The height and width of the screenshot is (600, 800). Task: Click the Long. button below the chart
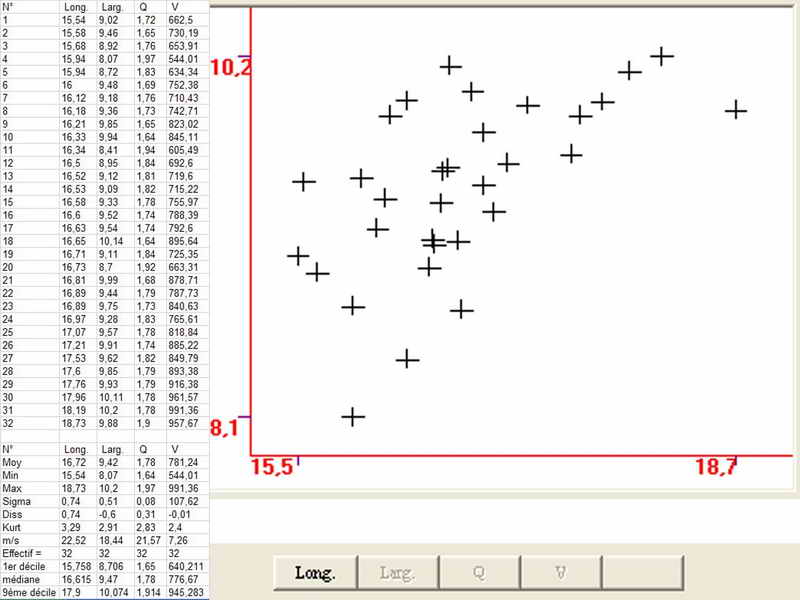coord(315,574)
